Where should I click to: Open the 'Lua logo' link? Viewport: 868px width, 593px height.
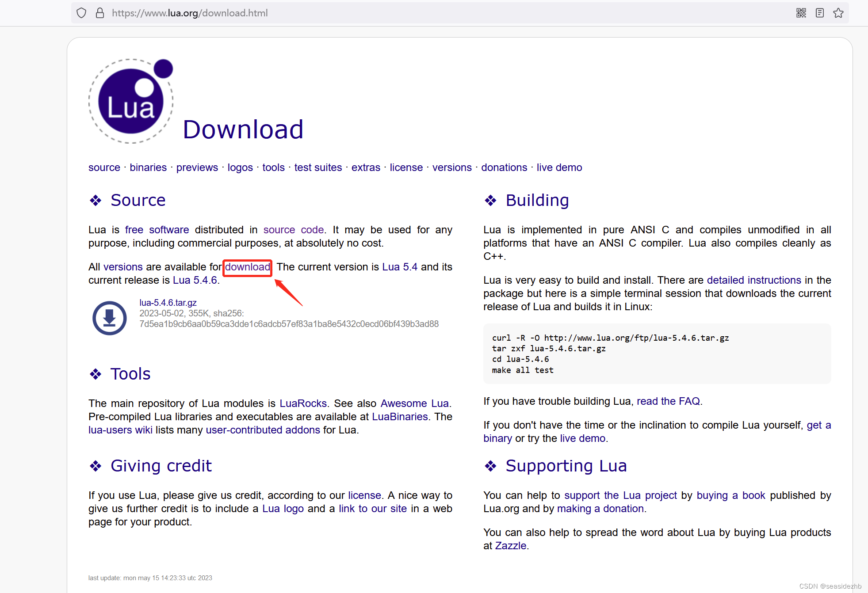[x=283, y=509]
